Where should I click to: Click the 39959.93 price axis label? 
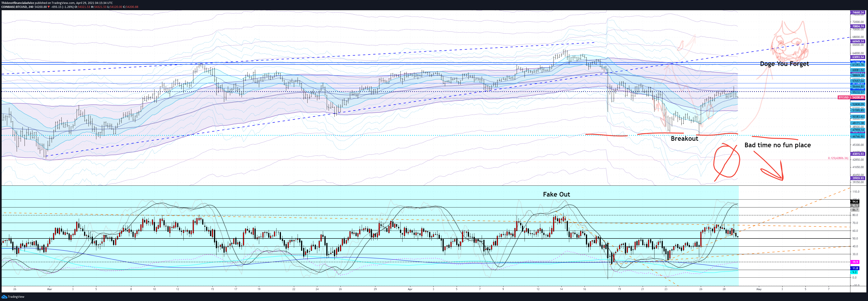858,178
